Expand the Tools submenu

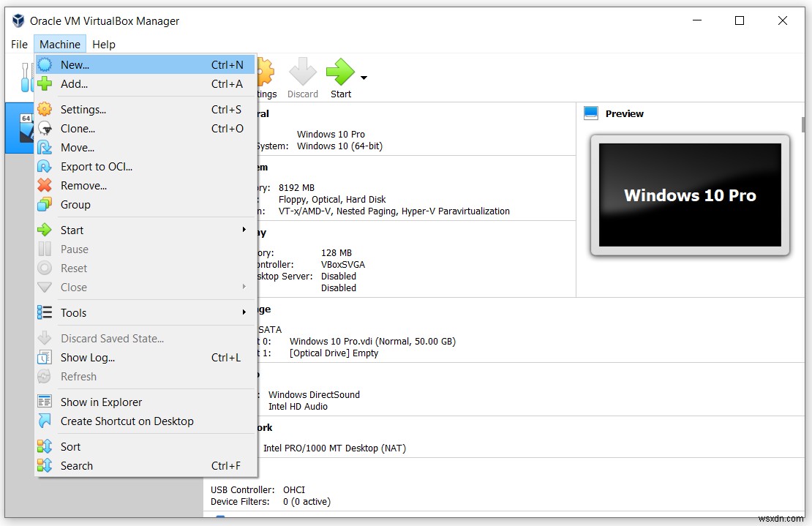point(73,312)
